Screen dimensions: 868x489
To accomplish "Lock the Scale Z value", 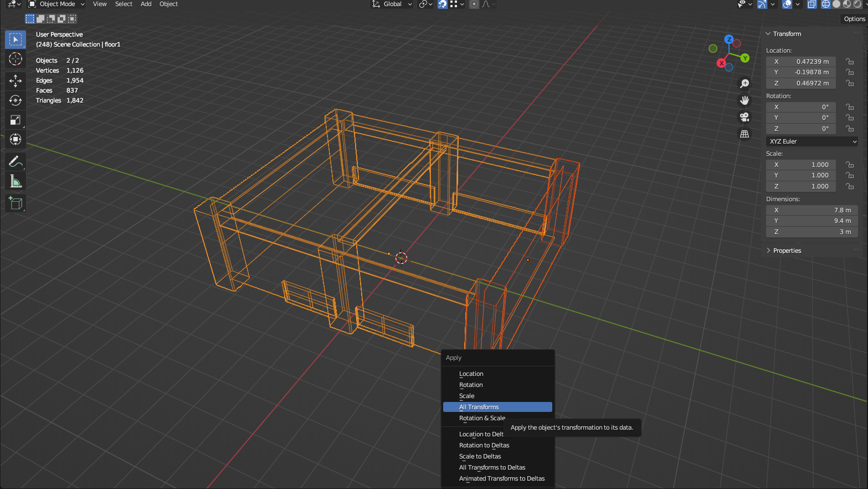I will [850, 186].
